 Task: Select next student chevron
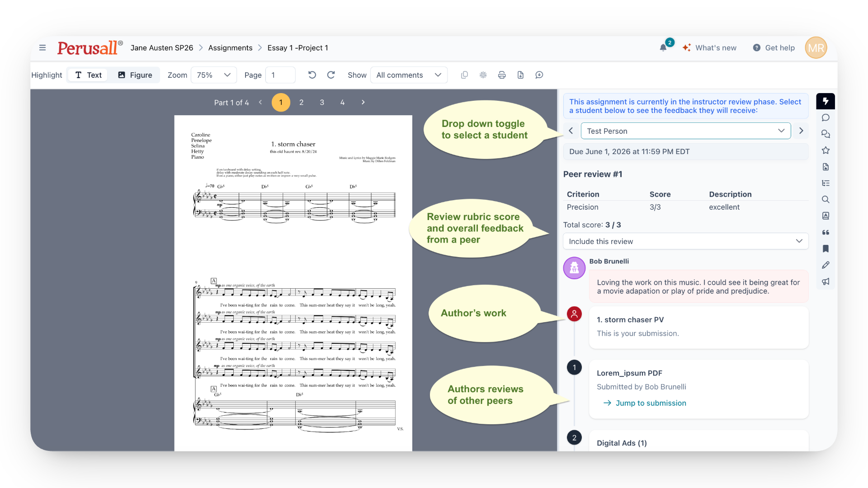pos(801,131)
